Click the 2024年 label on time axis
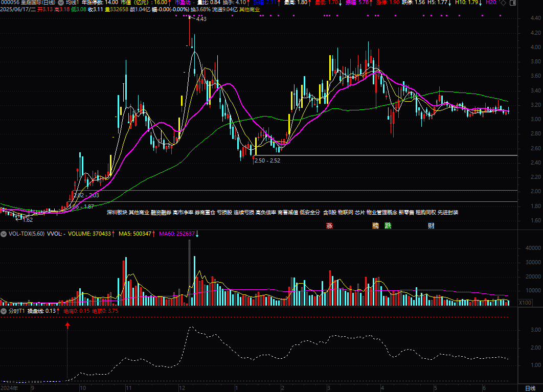This screenshot has width=543, height=392. pos(9,388)
